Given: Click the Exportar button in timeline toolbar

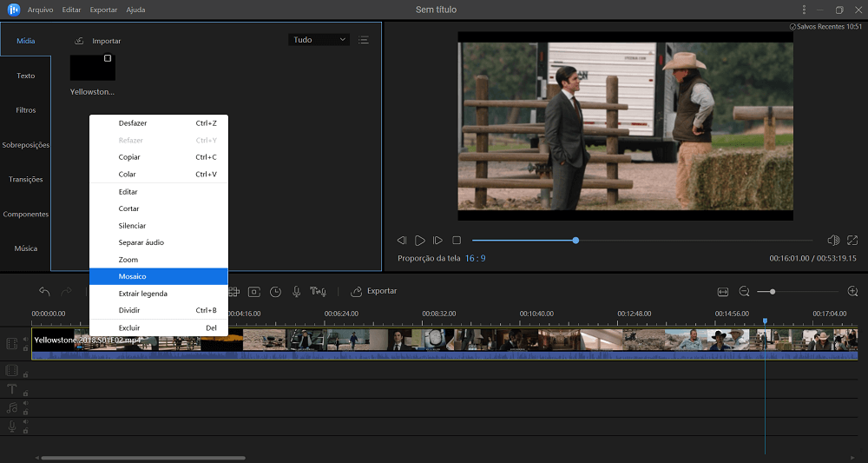Looking at the screenshot, I should [374, 291].
